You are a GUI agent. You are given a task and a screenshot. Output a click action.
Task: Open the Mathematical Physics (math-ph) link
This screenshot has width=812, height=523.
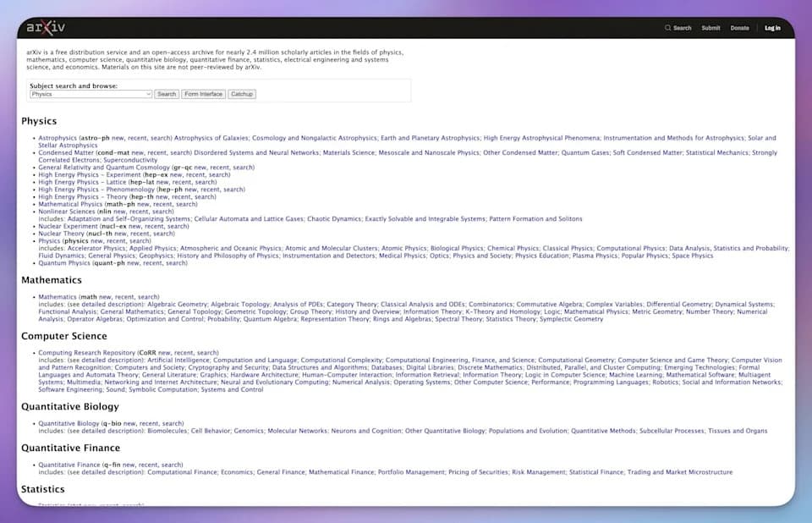[70, 204]
